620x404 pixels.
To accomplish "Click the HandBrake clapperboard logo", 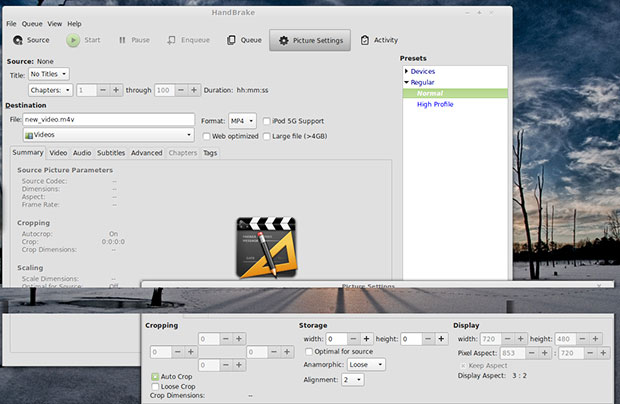I will click(266, 247).
